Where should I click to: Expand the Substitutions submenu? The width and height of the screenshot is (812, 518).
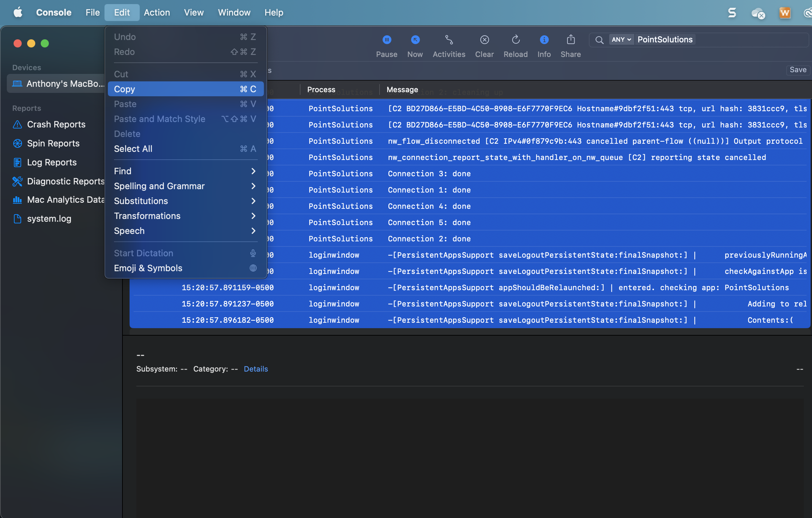[x=185, y=201]
